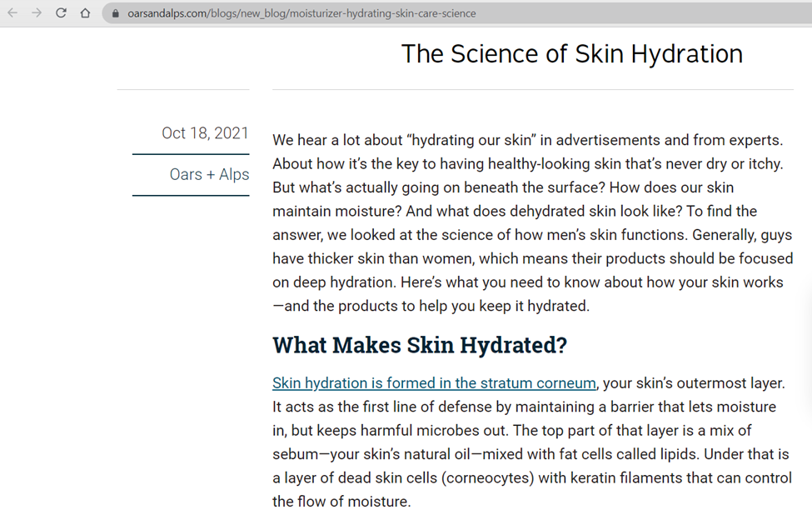Click the title The Science of Skin Hydration
Screen dimensions: 812x520
pyautogui.click(x=571, y=54)
